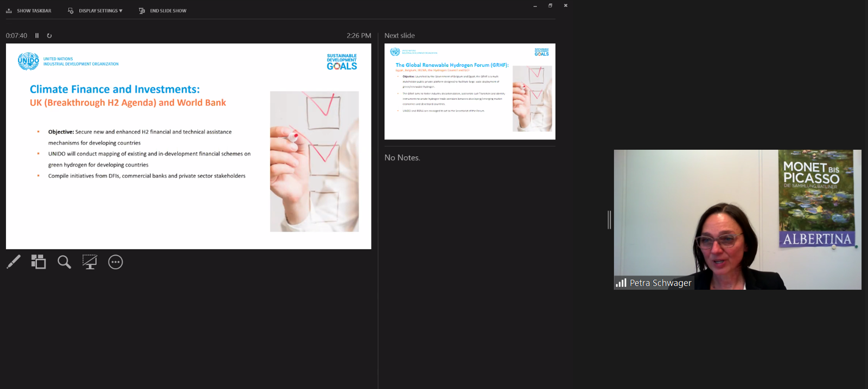Pause the presentation timer

[37, 36]
